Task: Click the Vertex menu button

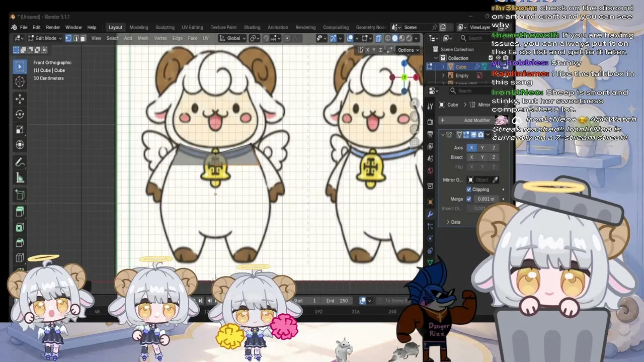Action: point(160,38)
